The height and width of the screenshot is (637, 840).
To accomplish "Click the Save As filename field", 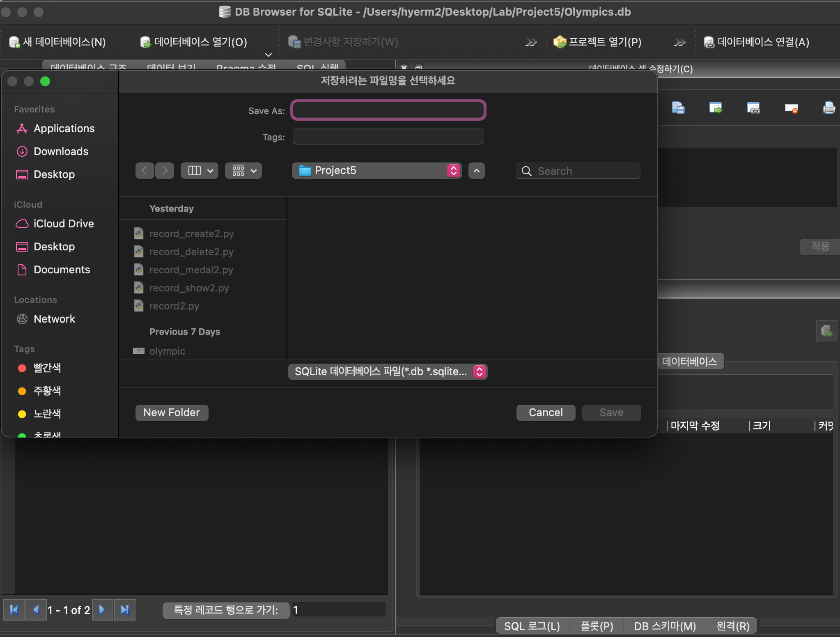I will pyautogui.click(x=388, y=110).
